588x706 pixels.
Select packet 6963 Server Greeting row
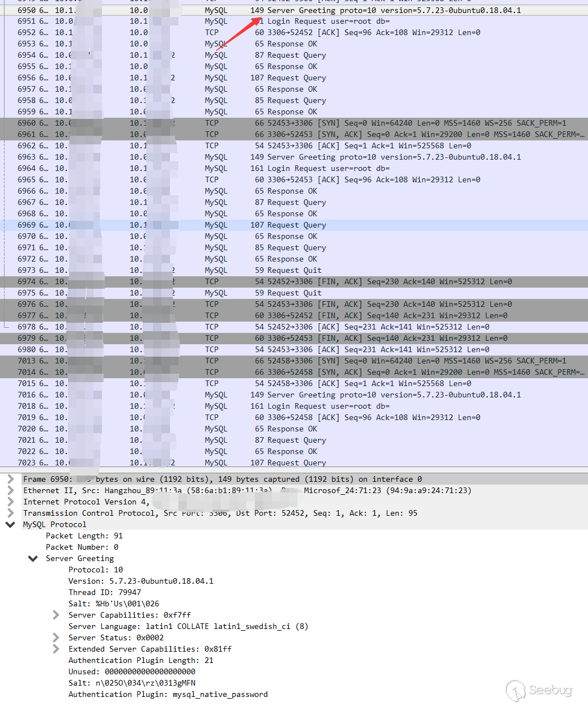point(294,157)
